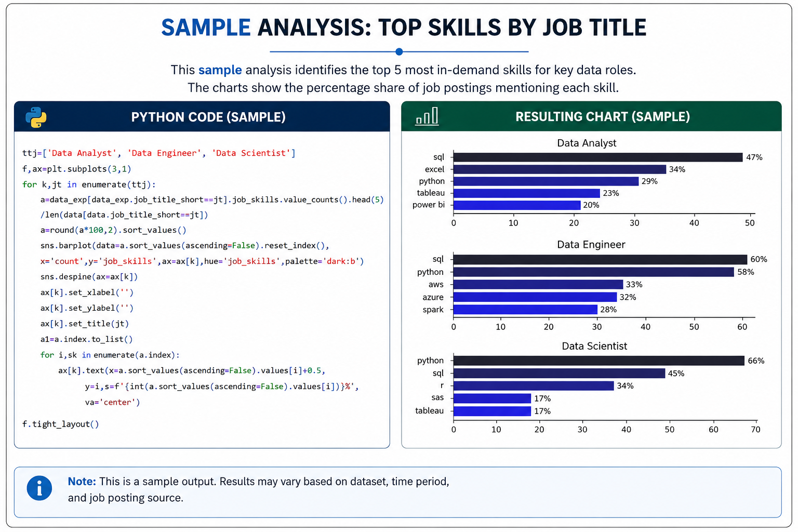Click the 'sas' axis label
Screen dimensions: 798x532
point(437,397)
